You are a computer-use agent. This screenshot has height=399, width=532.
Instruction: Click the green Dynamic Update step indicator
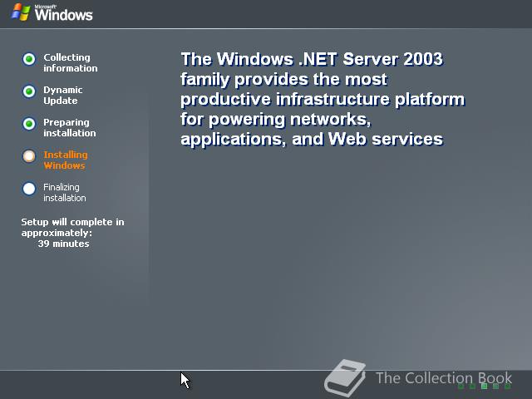click(x=29, y=91)
